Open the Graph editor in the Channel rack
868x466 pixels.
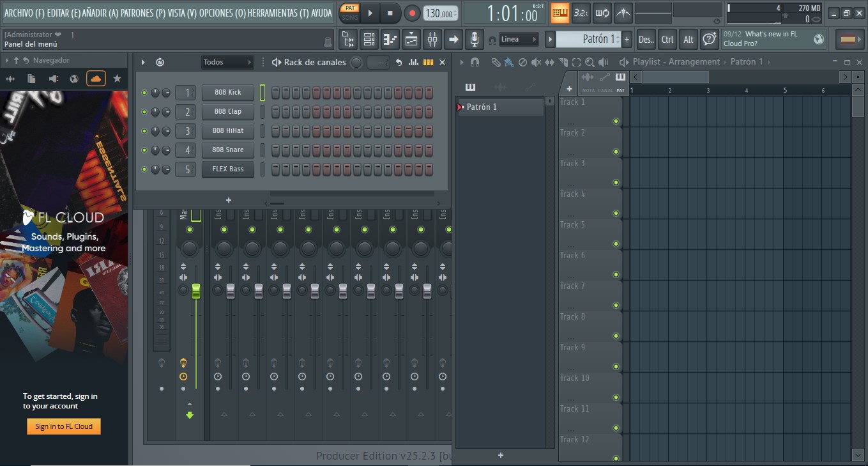[x=413, y=62]
